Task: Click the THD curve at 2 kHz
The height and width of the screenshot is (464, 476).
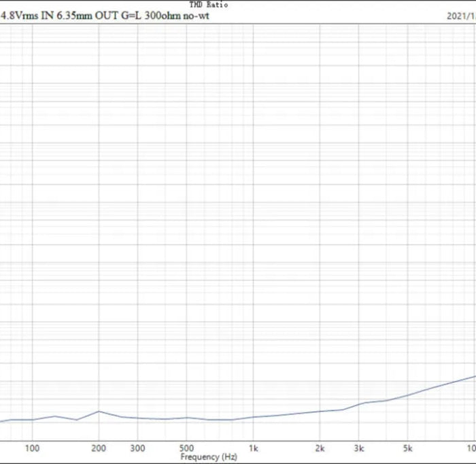Action: coord(320,412)
